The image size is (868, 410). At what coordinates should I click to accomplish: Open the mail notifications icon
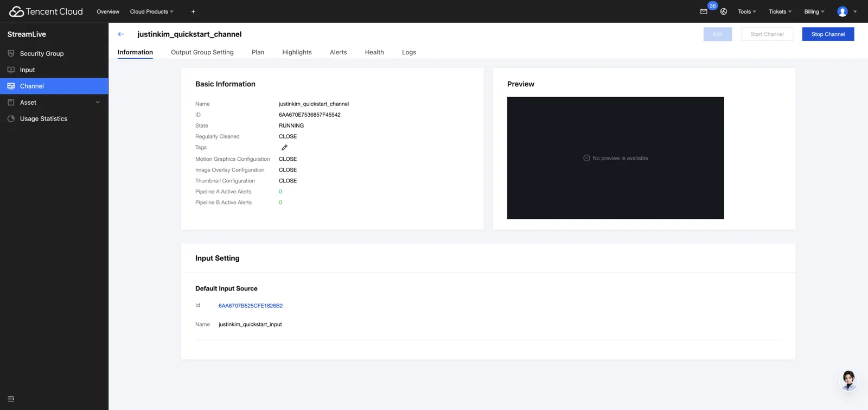click(704, 11)
